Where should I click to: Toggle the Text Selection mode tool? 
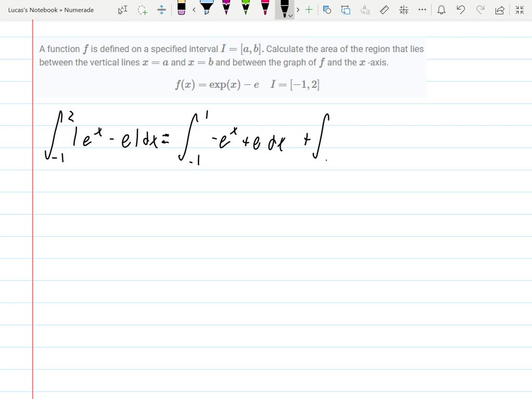(x=123, y=9)
